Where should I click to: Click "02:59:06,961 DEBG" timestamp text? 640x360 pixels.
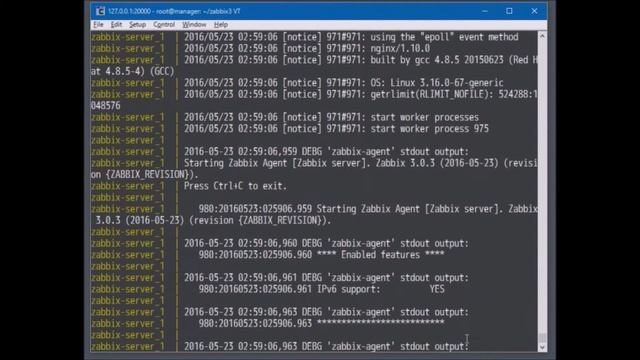click(280, 278)
